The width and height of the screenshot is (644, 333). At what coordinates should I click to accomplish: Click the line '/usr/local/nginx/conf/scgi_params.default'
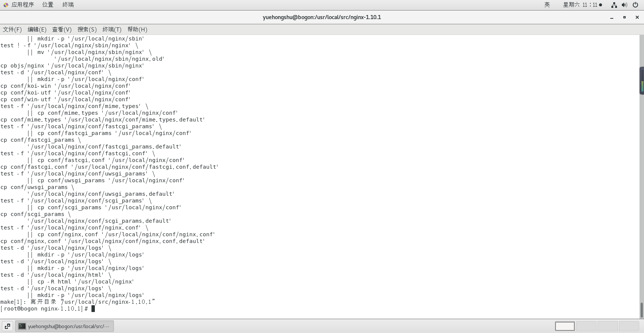99,221
